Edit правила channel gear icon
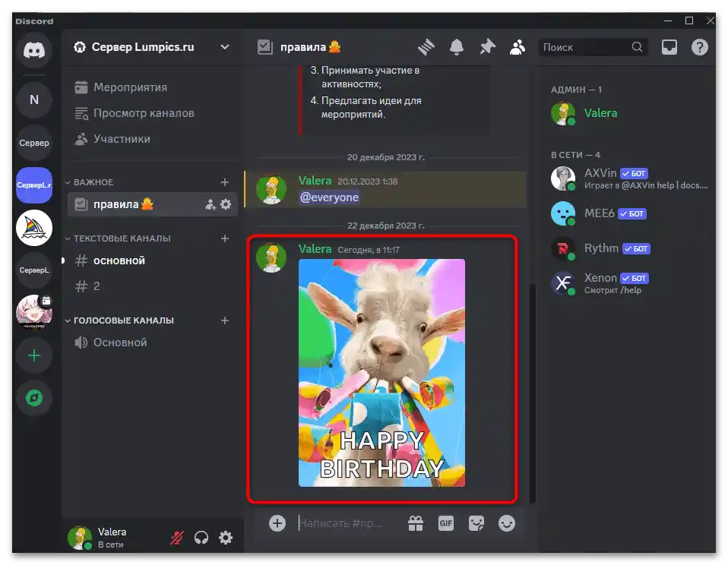The image size is (728, 565). [226, 204]
